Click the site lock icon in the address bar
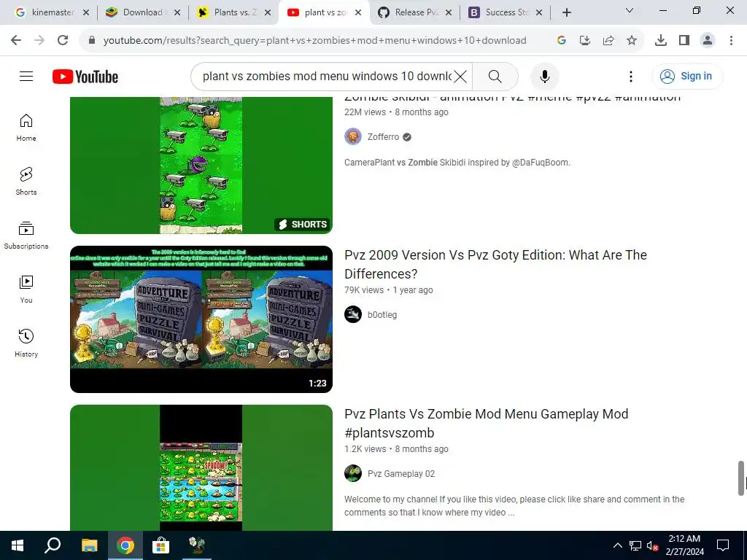The height and width of the screenshot is (560, 747). coord(92,40)
